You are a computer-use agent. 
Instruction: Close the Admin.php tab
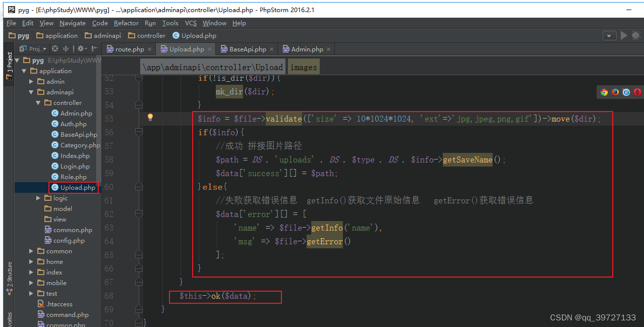(329, 49)
